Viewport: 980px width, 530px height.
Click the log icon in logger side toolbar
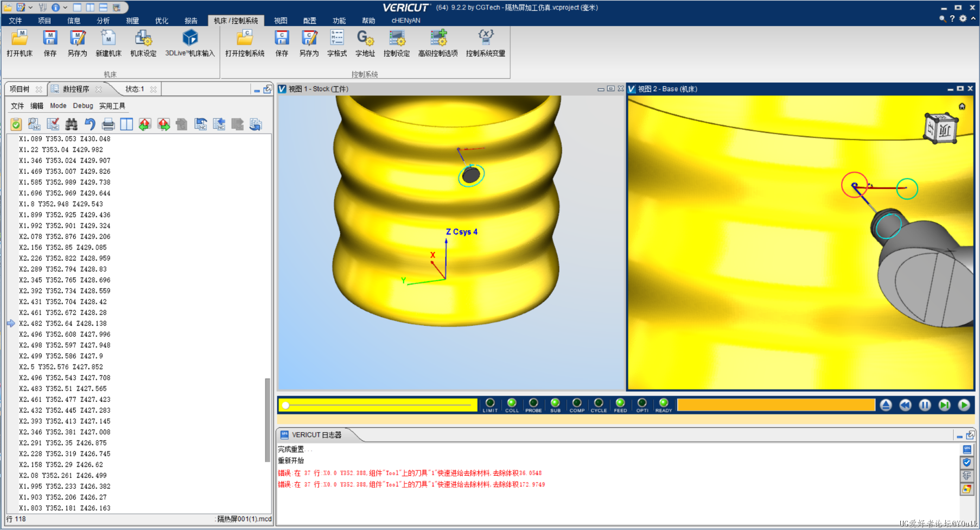click(967, 450)
